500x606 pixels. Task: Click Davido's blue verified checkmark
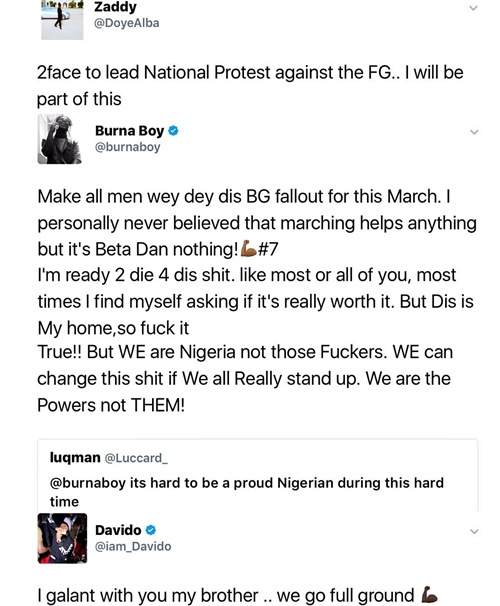(151, 530)
